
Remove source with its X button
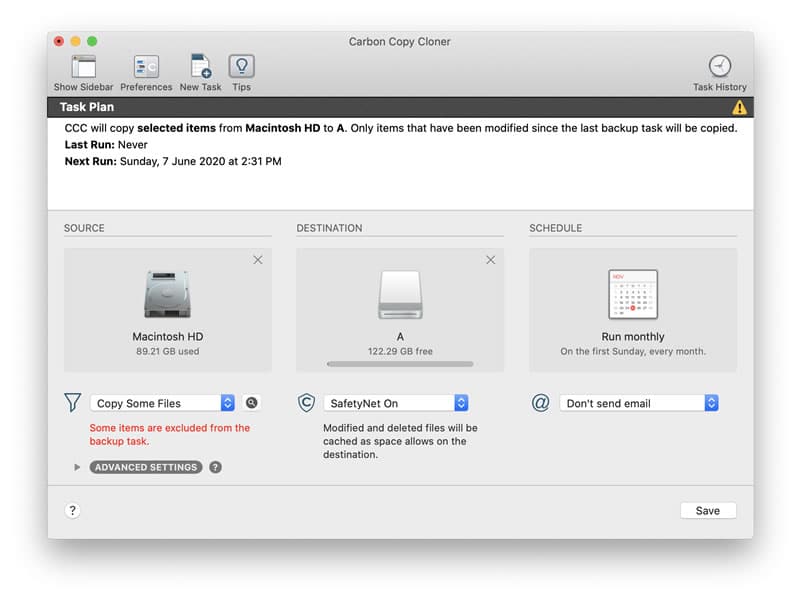(258, 260)
